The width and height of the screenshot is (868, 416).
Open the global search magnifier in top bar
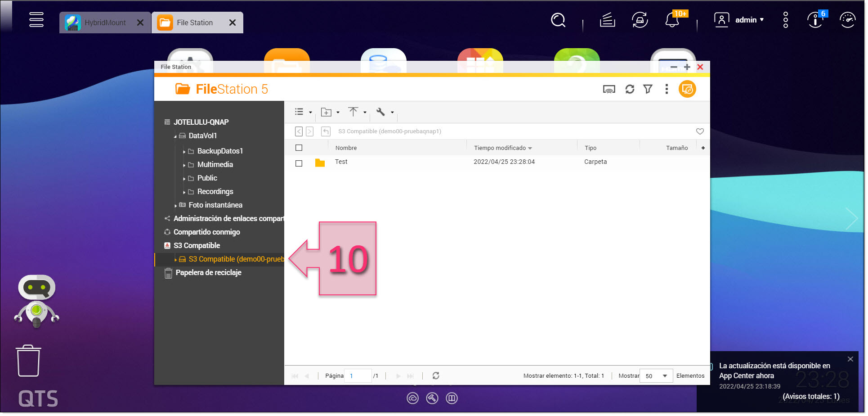558,20
